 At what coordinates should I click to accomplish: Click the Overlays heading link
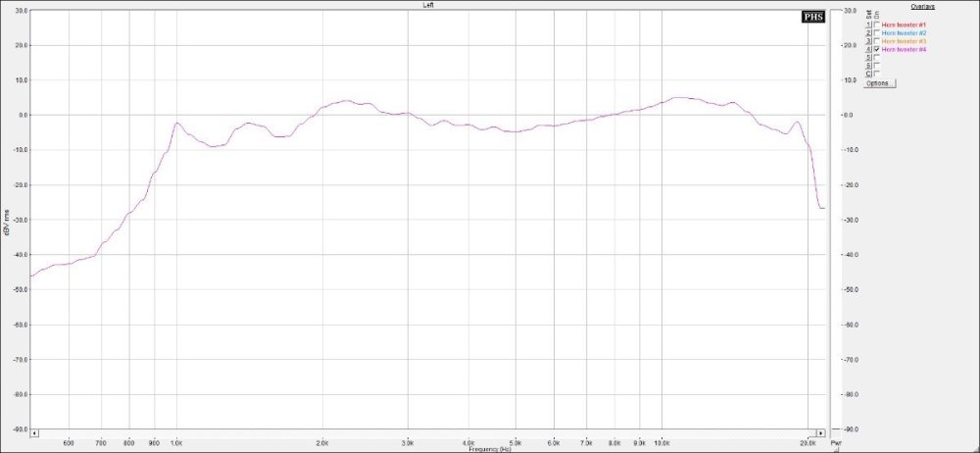point(925,6)
